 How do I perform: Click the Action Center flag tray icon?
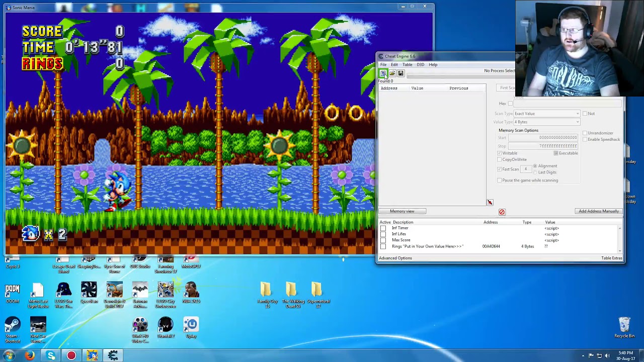591,356
